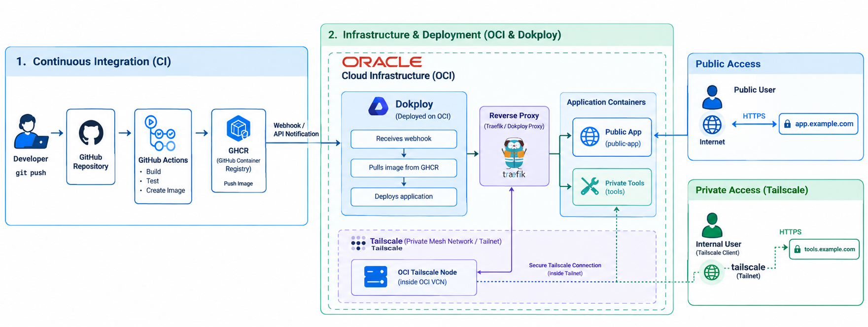Image resolution: width=868 pixels, height=327 pixels.
Task: Click the Reverse Proxy title
Action: 514,116
